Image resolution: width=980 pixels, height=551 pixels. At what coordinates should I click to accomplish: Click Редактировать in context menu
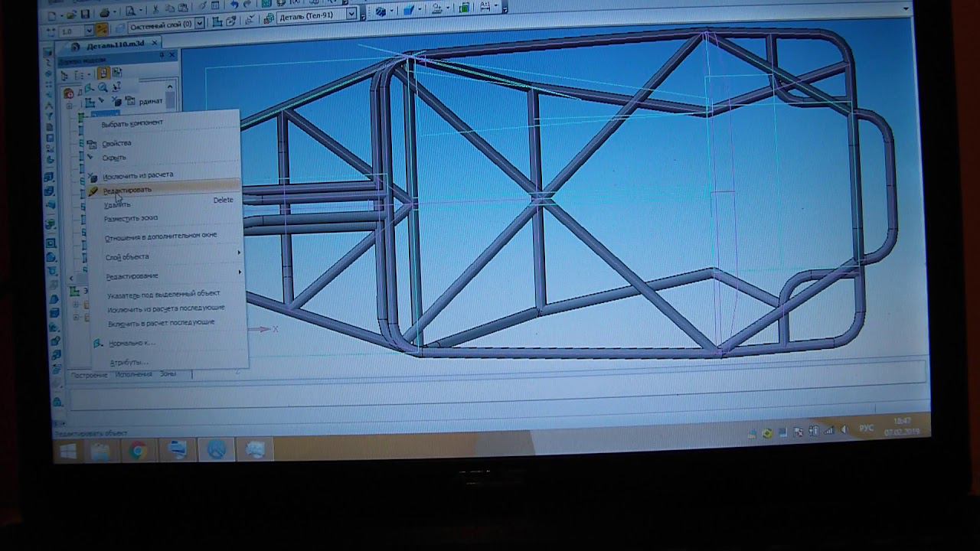click(x=127, y=190)
